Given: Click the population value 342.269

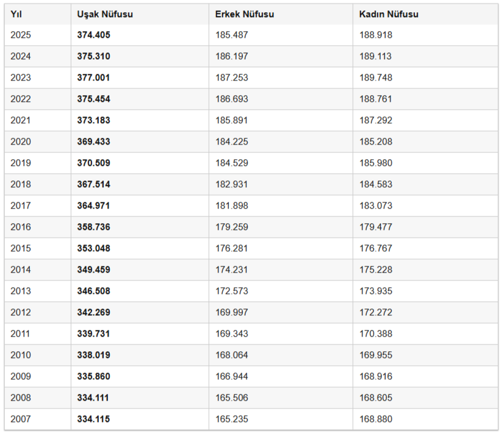Looking at the screenshot, I should pyautogui.click(x=93, y=312).
